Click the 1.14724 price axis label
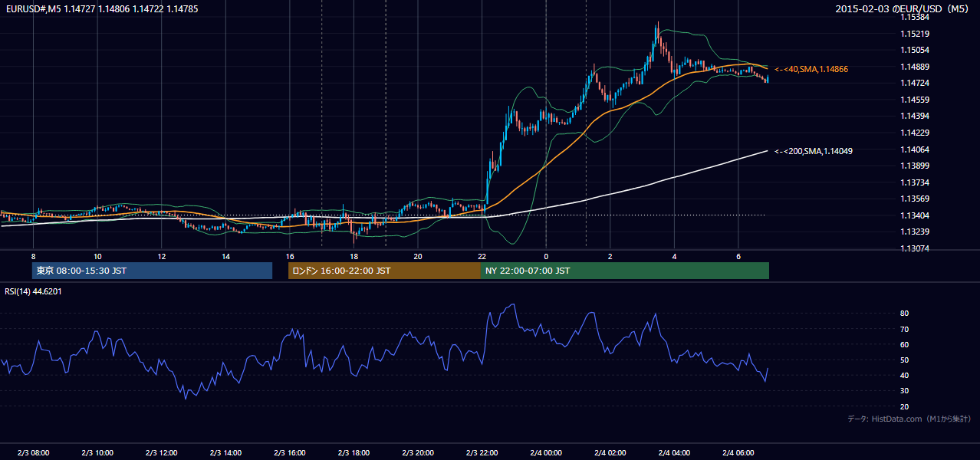This screenshot has width=980, height=460. tap(915, 83)
